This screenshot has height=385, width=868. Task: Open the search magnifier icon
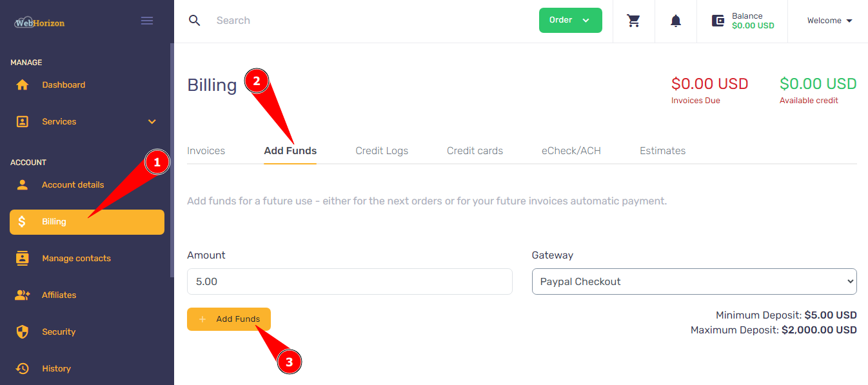195,20
